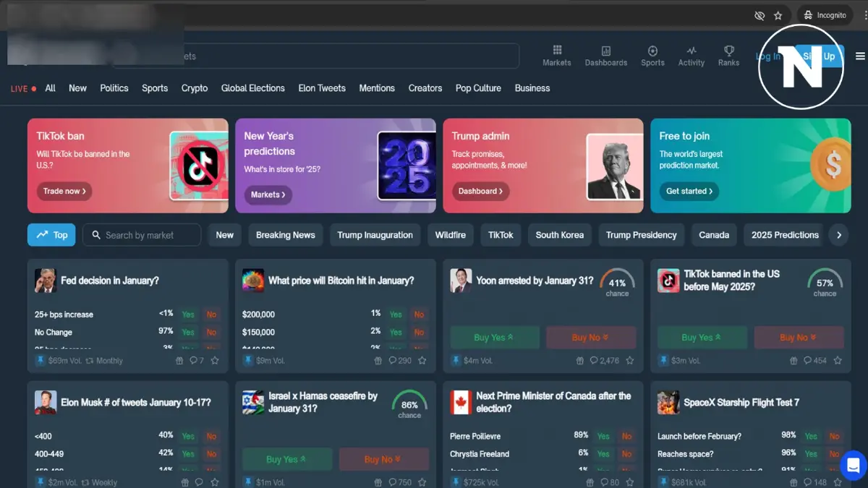Buy Yes on Yoon arrested market
Image resolution: width=868 pixels, height=488 pixels.
tap(495, 338)
